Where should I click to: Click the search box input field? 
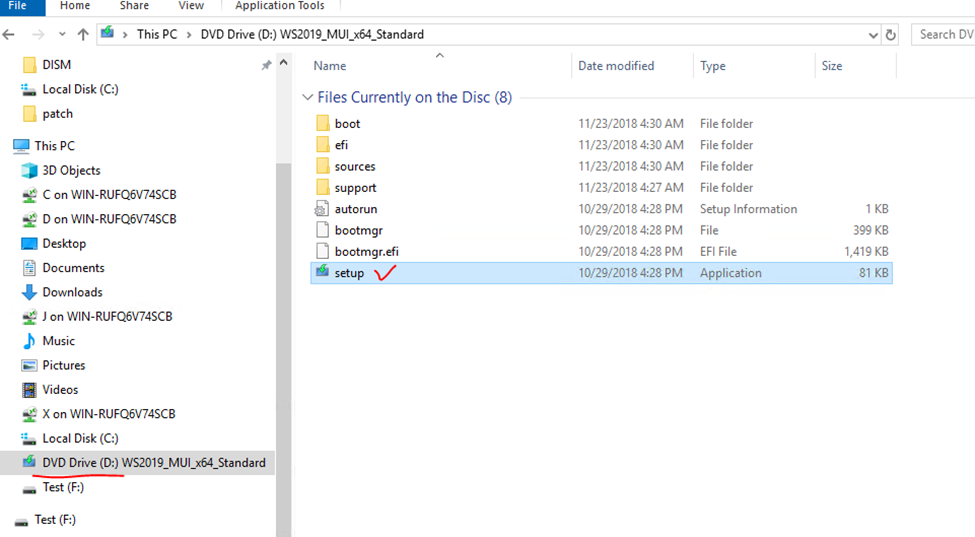[945, 34]
